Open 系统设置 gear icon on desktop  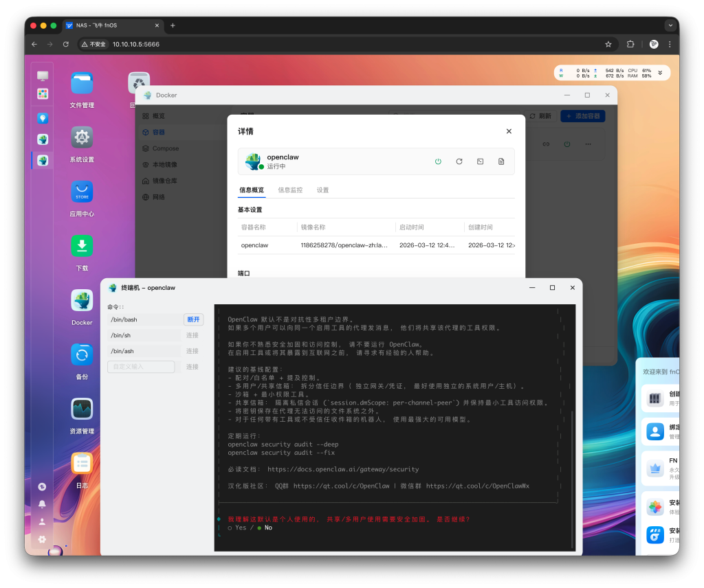pyautogui.click(x=82, y=138)
